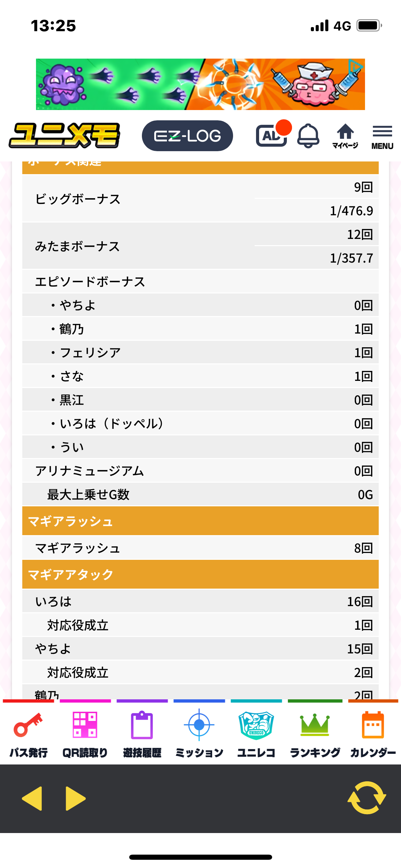Open パス発行 key icon
The image size is (401, 868).
point(28,733)
